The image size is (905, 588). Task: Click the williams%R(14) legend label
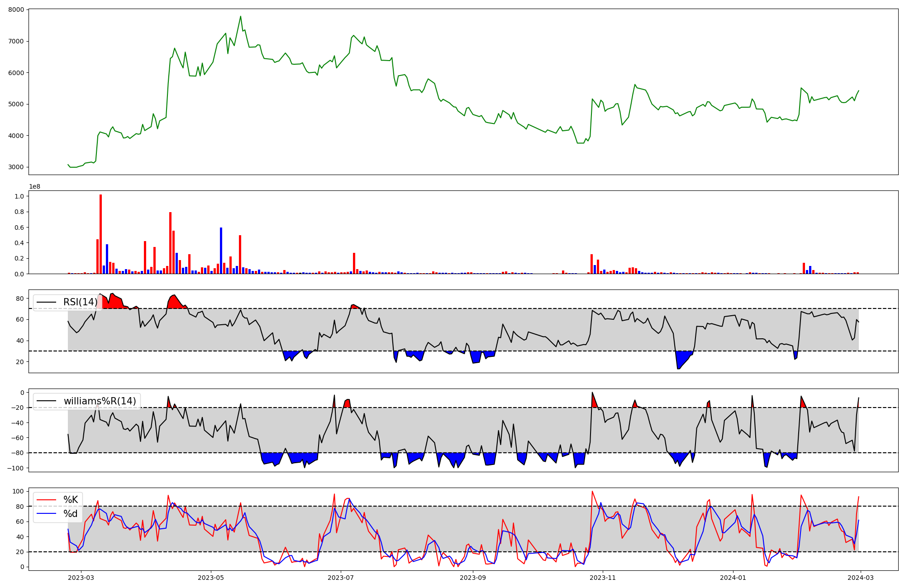100,401
